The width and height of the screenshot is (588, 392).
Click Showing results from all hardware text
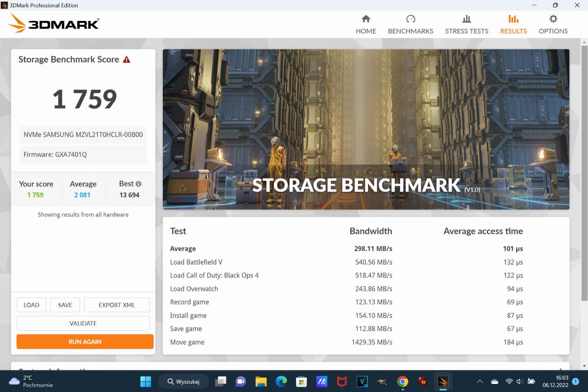point(83,215)
